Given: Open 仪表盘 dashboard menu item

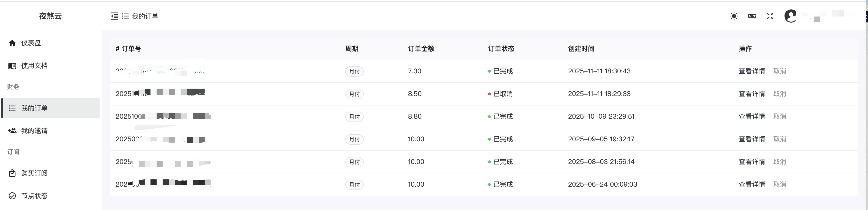Looking at the screenshot, I should tap(31, 43).
